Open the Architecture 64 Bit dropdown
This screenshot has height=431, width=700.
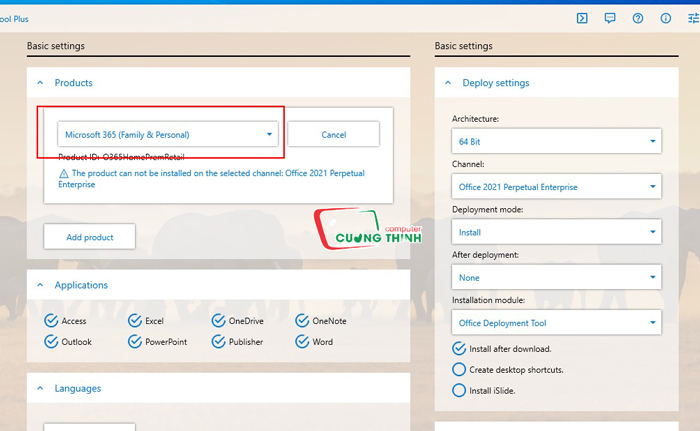(x=556, y=141)
